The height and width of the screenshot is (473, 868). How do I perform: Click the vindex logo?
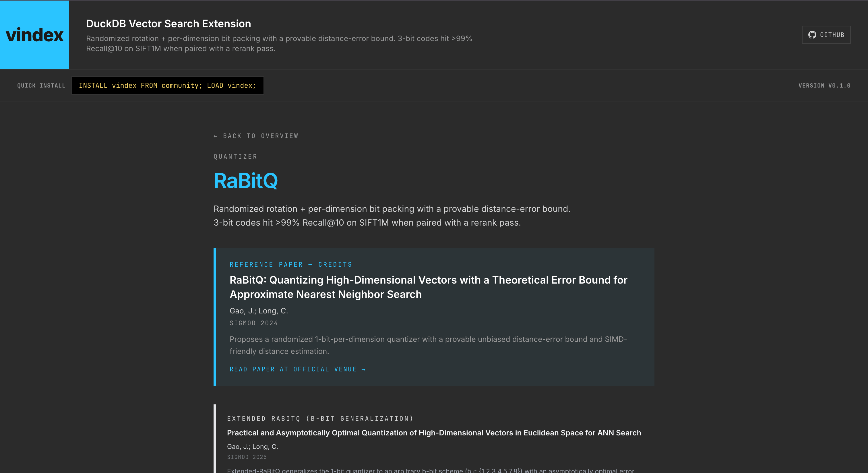34,34
